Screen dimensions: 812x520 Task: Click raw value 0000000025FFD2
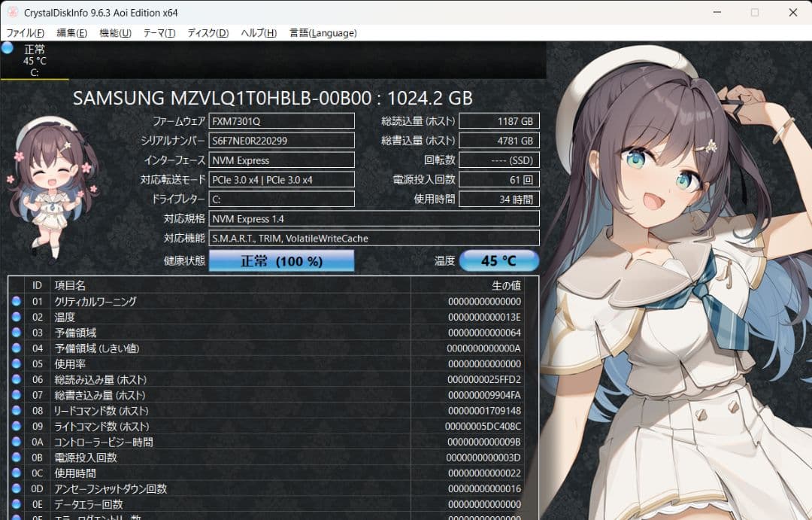coord(484,379)
